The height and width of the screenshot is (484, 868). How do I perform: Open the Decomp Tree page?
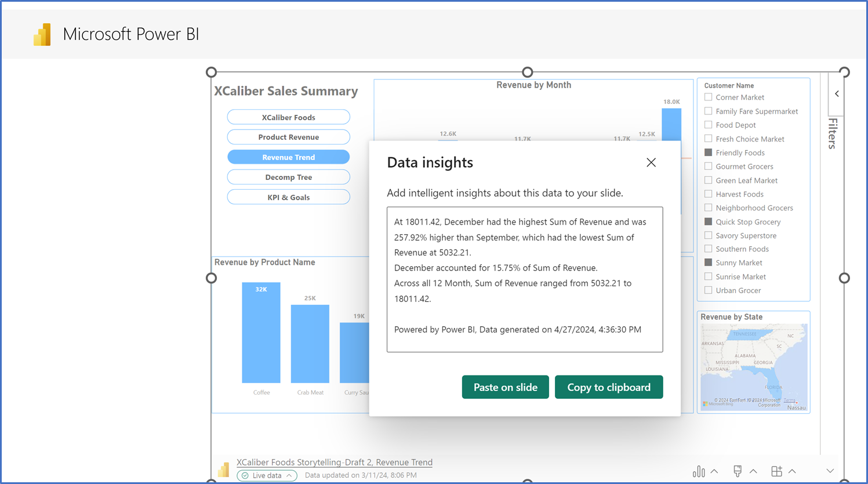click(x=288, y=177)
